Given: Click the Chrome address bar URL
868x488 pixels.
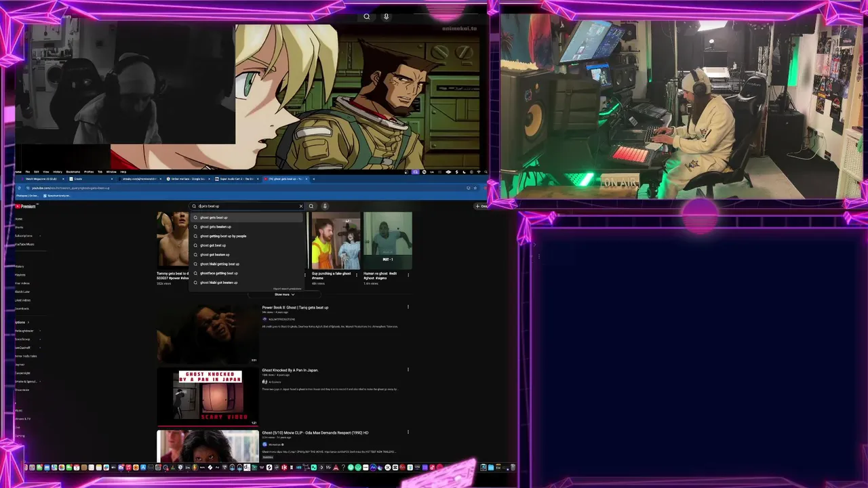Looking at the screenshot, I should (x=71, y=188).
